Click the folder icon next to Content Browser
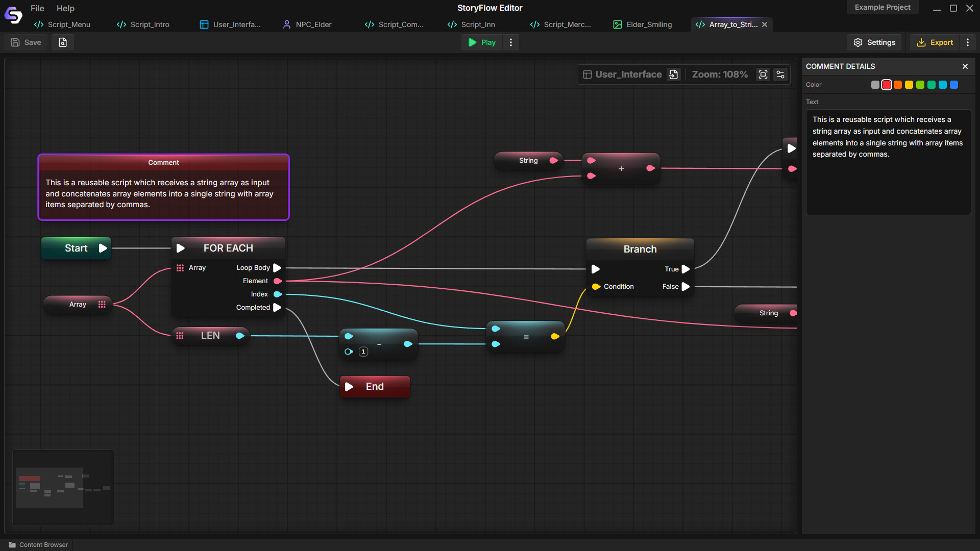 11,544
